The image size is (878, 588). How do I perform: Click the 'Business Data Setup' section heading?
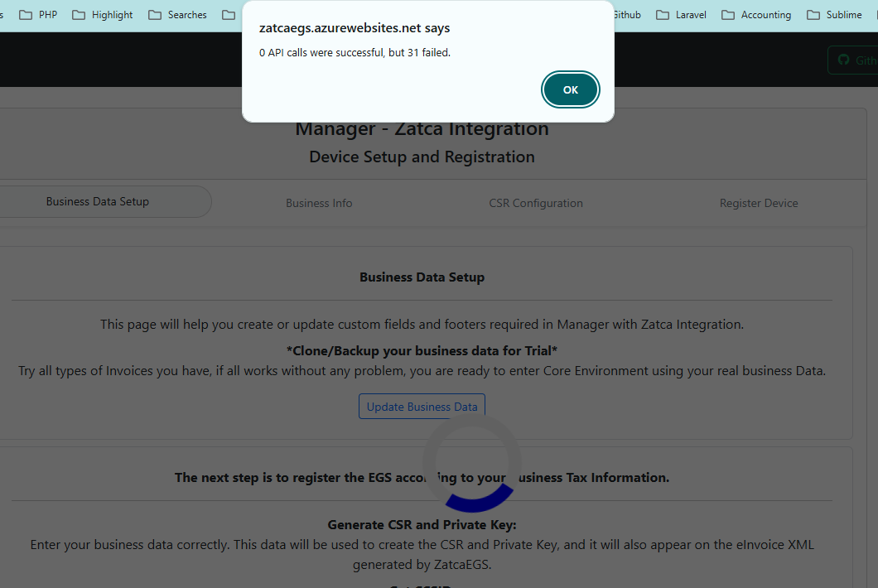point(422,277)
